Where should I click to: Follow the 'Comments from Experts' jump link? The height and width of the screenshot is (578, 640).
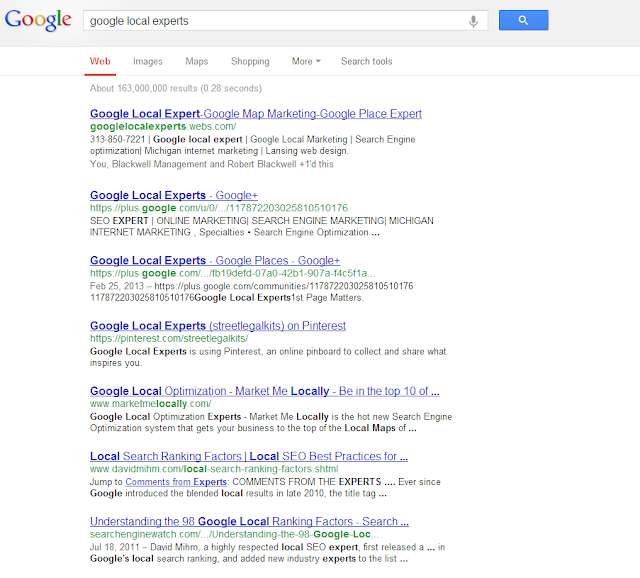click(x=176, y=482)
